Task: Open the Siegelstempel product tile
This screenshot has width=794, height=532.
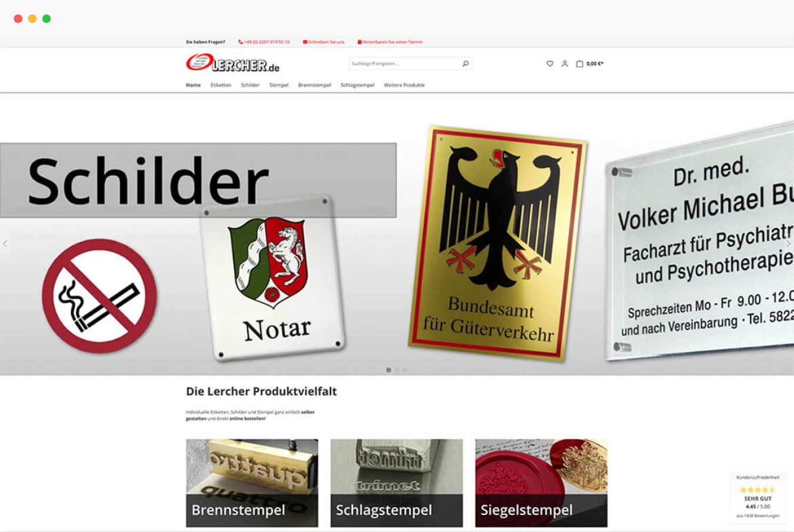Action: (x=541, y=483)
